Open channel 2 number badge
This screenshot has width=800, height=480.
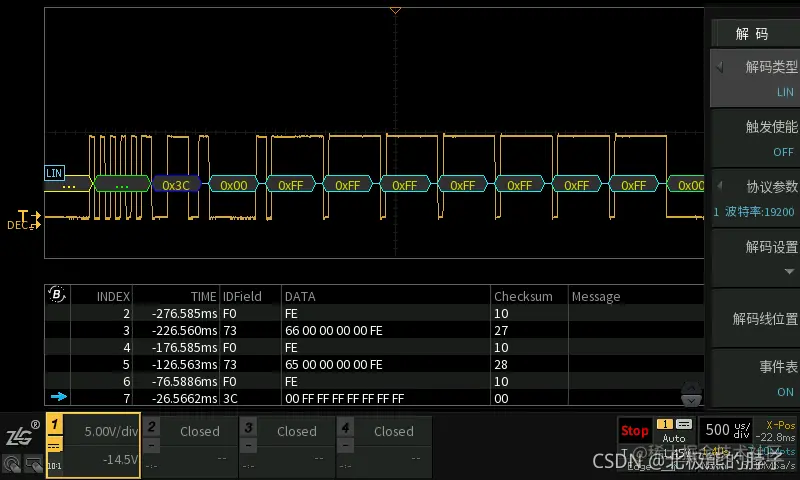click(x=152, y=426)
